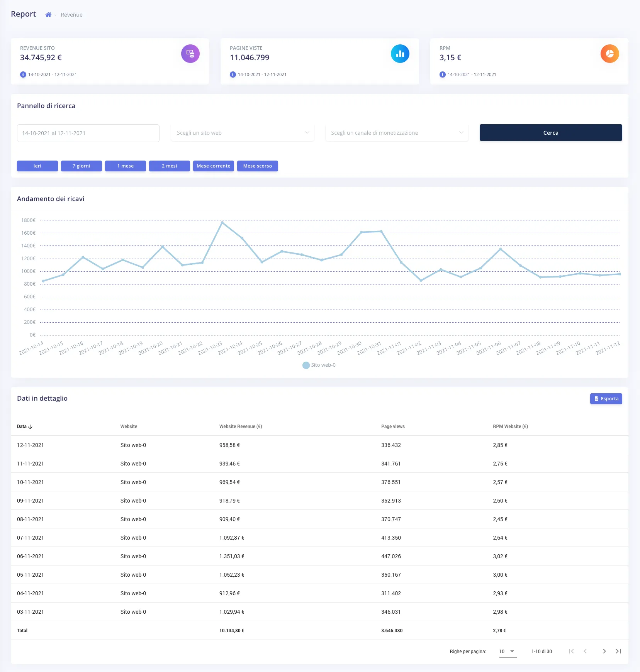This screenshot has height=672, width=640.
Task: Click the info icon under Pagine Viste
Action: coord(233,74)
